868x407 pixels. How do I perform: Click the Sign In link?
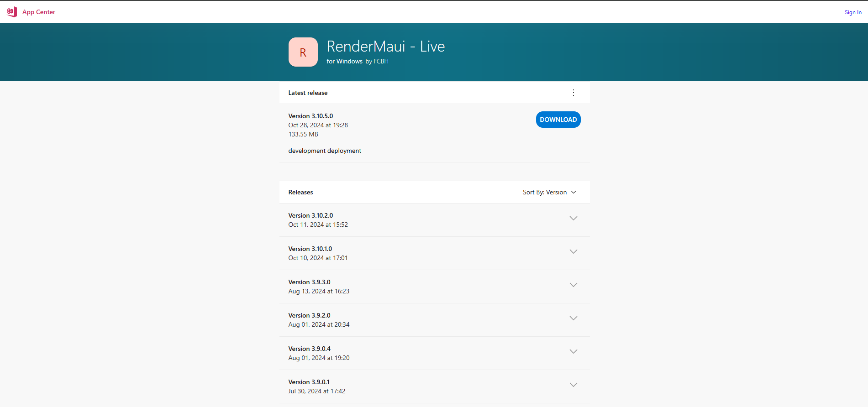pyautogui.click(x=853, y=12)
